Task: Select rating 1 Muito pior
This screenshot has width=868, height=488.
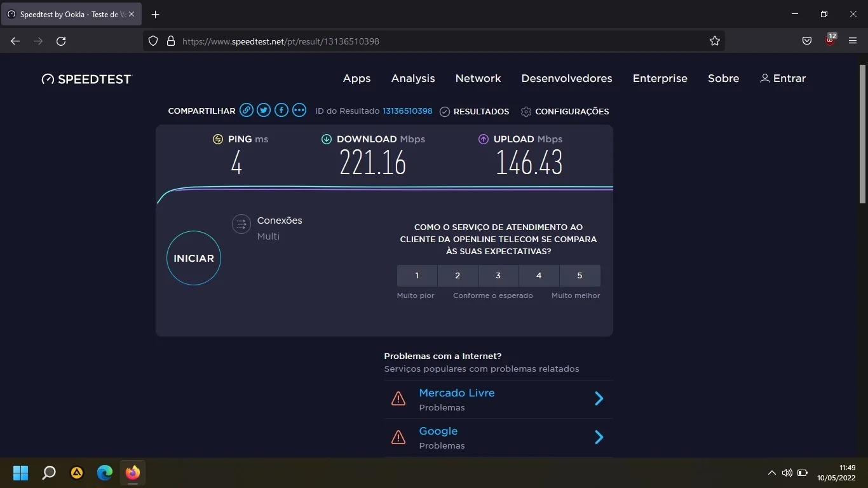Action: click(x=417, y=276)
